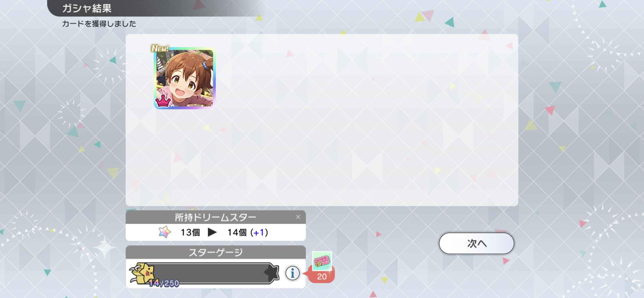
Task: Tap the スターゲージ header
Action: click(x=216, y=252)
